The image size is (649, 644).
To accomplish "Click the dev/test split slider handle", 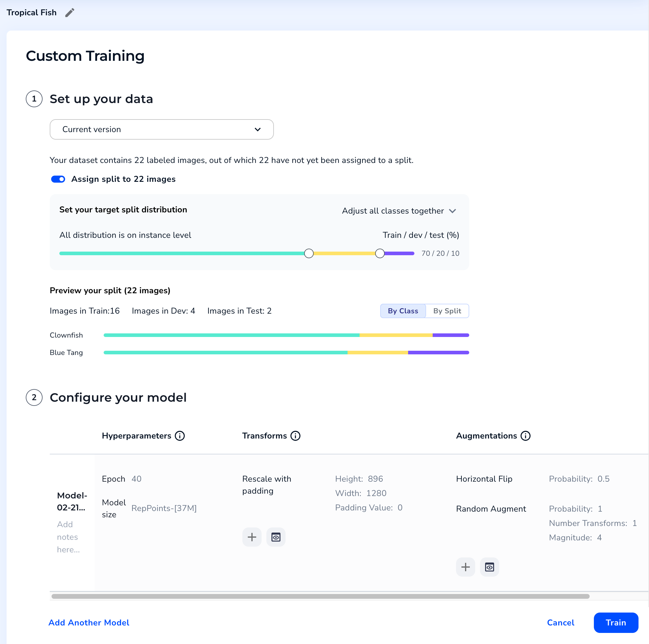I will [380, 253].
